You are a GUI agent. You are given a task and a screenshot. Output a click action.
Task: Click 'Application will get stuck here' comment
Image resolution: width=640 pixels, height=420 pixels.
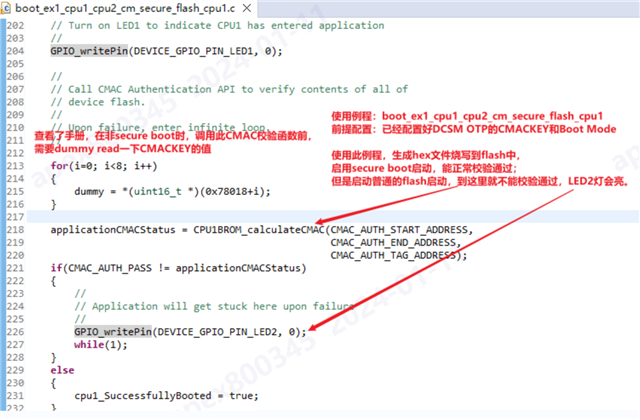pos(214,306)
